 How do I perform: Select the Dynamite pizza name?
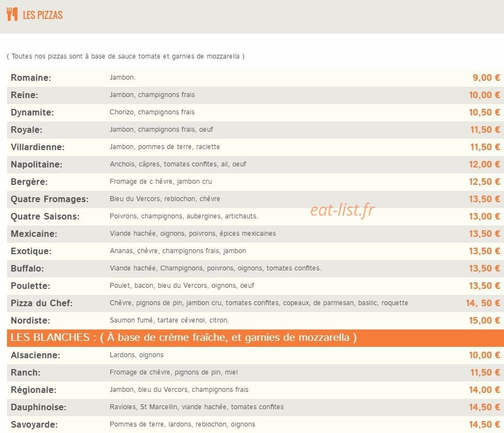click(x=32, y=113)
